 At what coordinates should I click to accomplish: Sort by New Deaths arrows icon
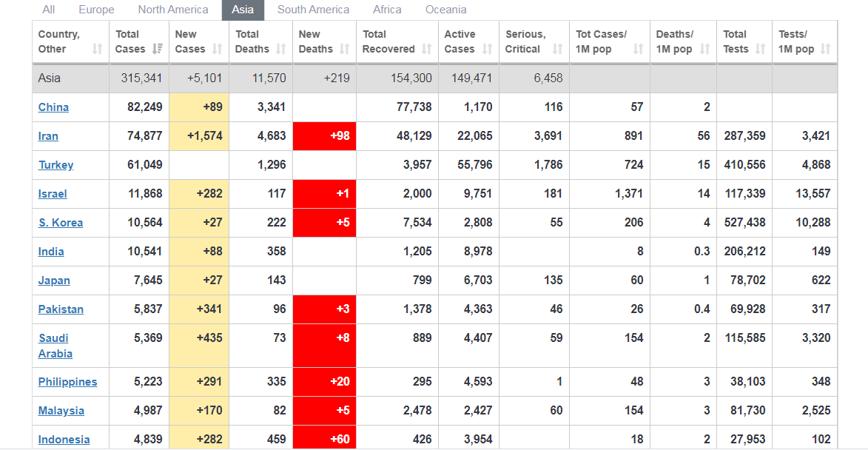click(x=345, y=49)
